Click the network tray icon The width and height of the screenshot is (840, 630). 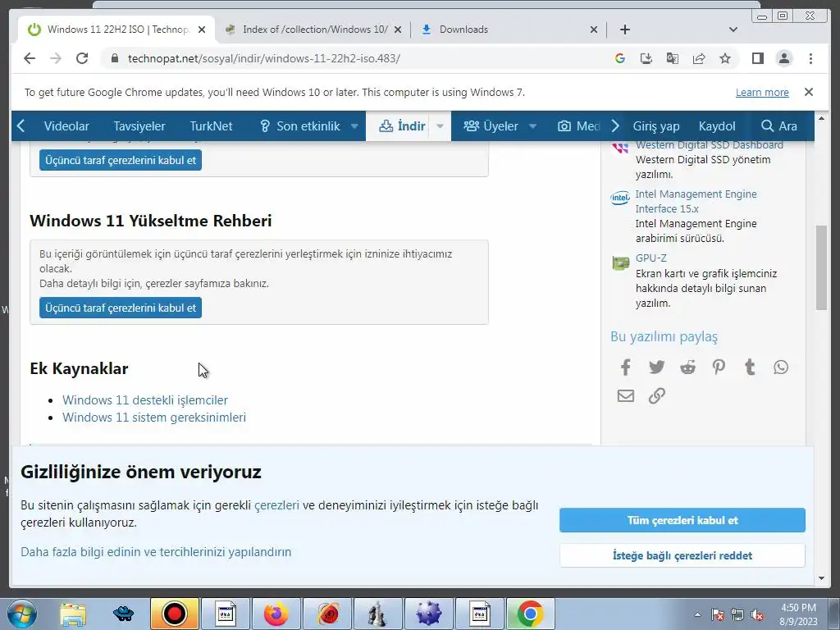pyautogui.click(x=737, y=615)
